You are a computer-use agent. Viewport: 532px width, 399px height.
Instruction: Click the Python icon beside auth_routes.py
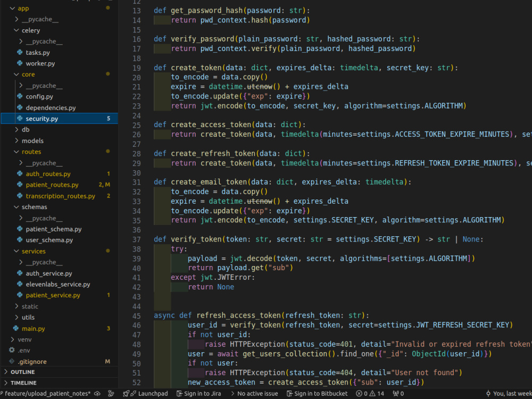[20, 174]
